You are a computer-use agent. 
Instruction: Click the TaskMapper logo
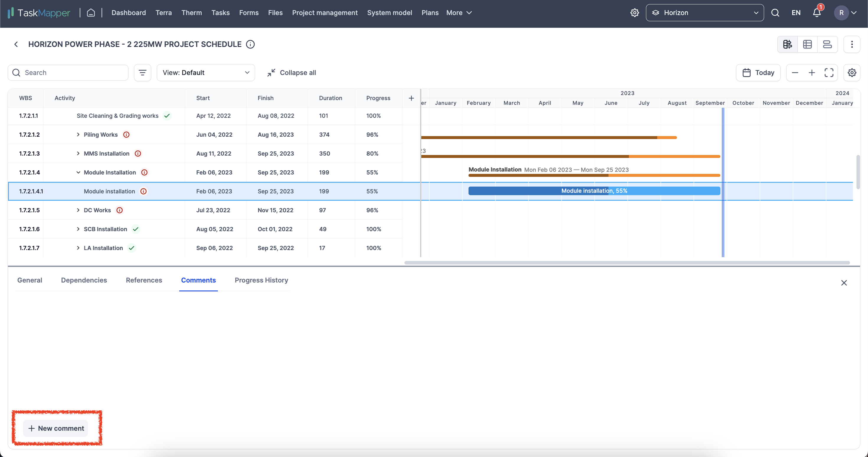pos(39,13)
